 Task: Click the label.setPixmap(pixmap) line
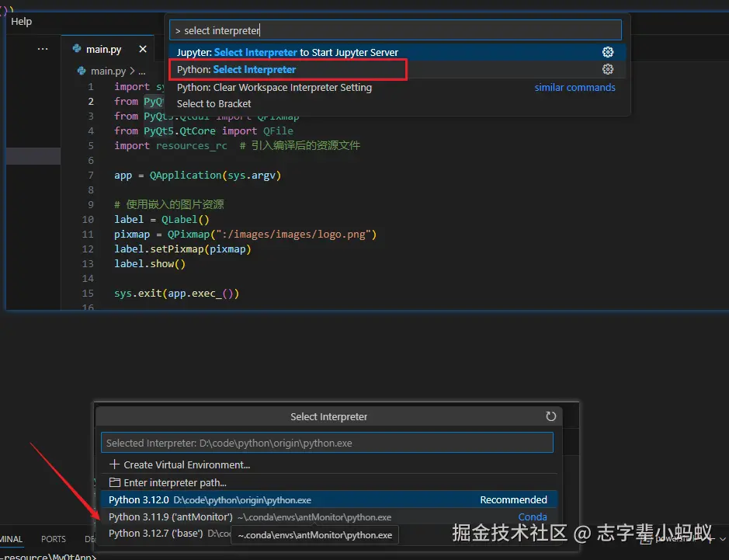click(x=182, y=249)
